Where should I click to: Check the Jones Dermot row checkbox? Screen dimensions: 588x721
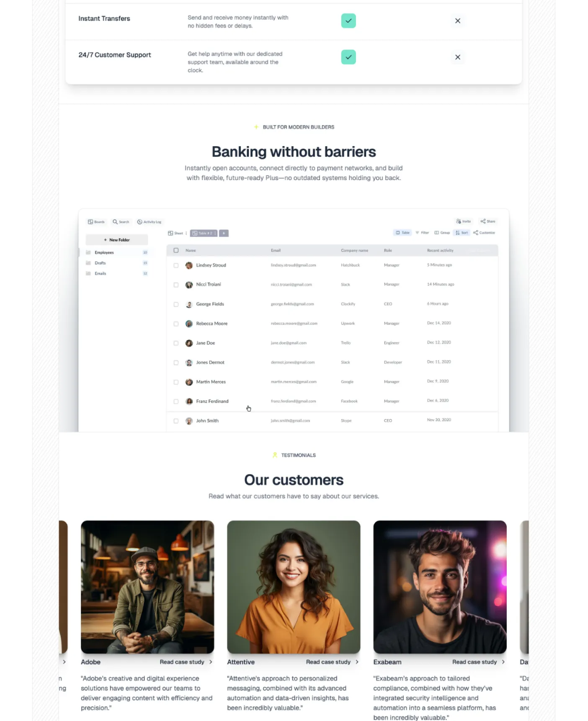click(176, 363)
